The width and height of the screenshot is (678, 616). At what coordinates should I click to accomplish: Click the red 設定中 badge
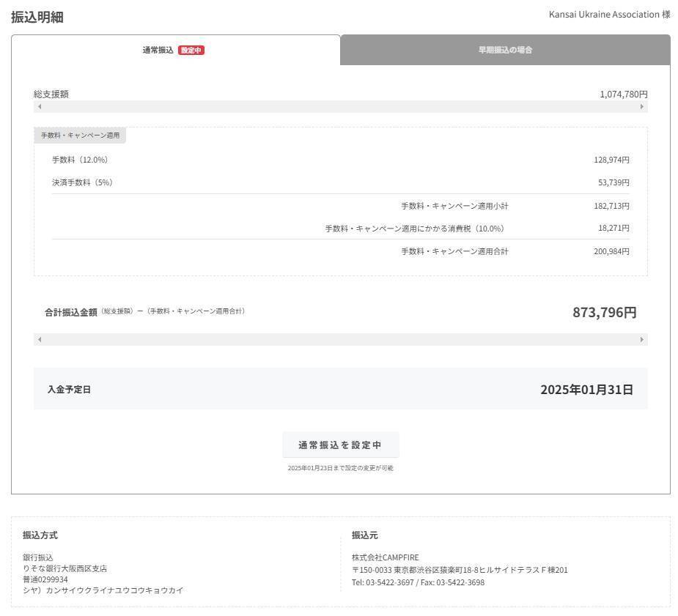(191, 51)
